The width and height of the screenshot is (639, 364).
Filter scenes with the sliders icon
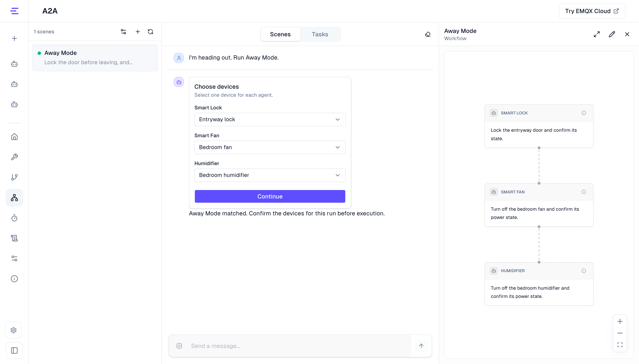(123, 32)
